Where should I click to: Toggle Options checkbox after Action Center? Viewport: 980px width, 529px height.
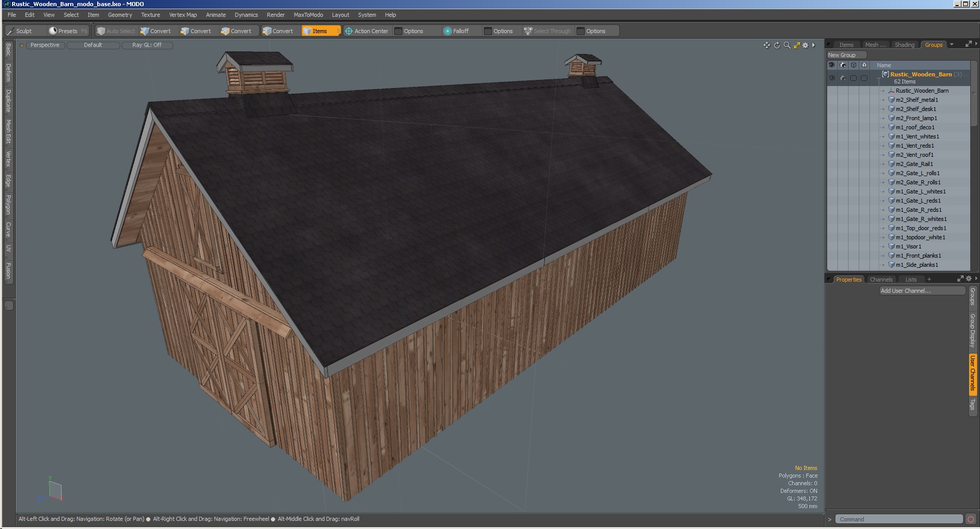(x=399, y=31)
